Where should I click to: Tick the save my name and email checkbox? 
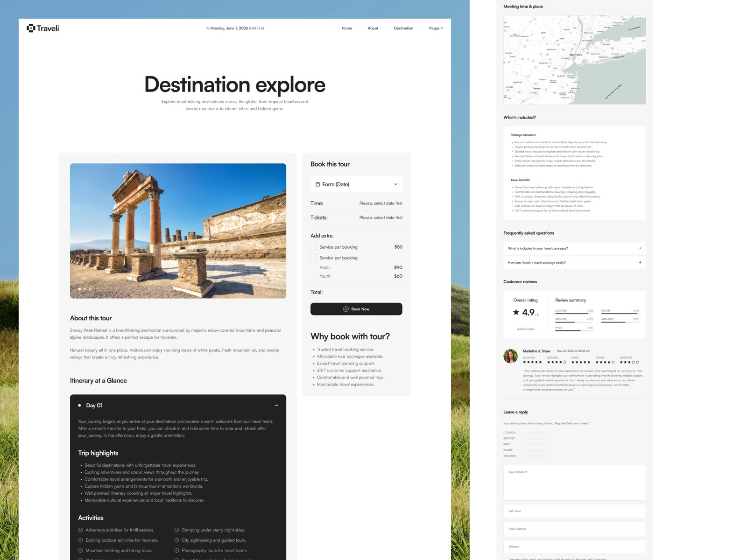[506, 559]
